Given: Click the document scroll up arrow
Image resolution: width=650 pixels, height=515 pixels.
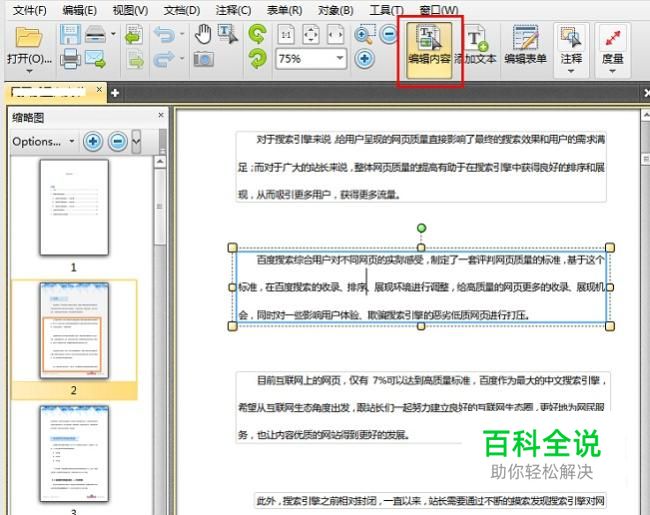Looking at the screenshot, I should coord(645,114).
